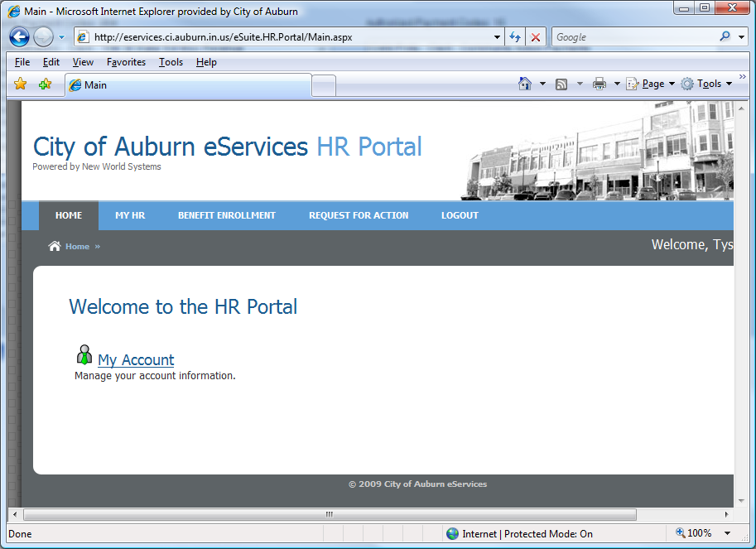The image size is (756, 549).
Task: Click the Internet Explorer title bar icon
Action: 14,11
